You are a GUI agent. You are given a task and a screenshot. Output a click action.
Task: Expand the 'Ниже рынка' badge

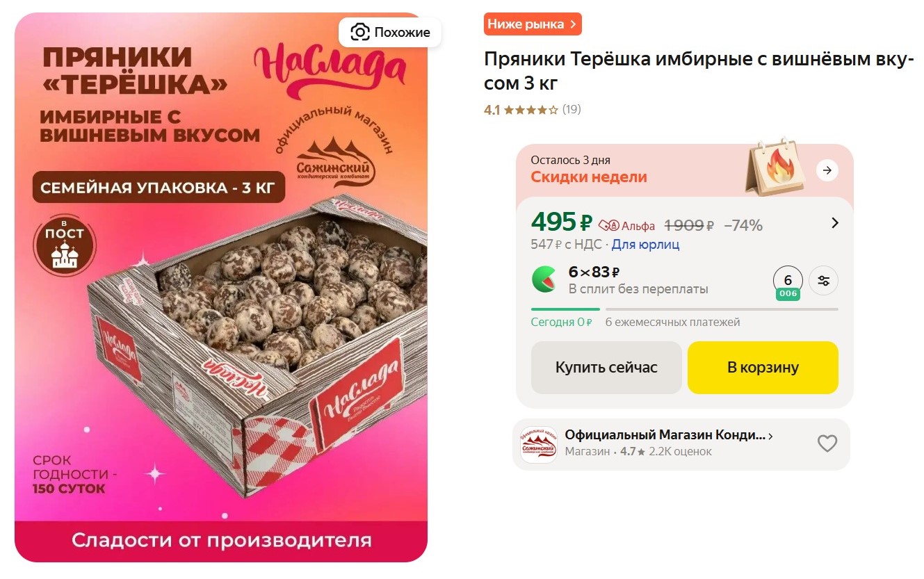[x=533, y=24]
